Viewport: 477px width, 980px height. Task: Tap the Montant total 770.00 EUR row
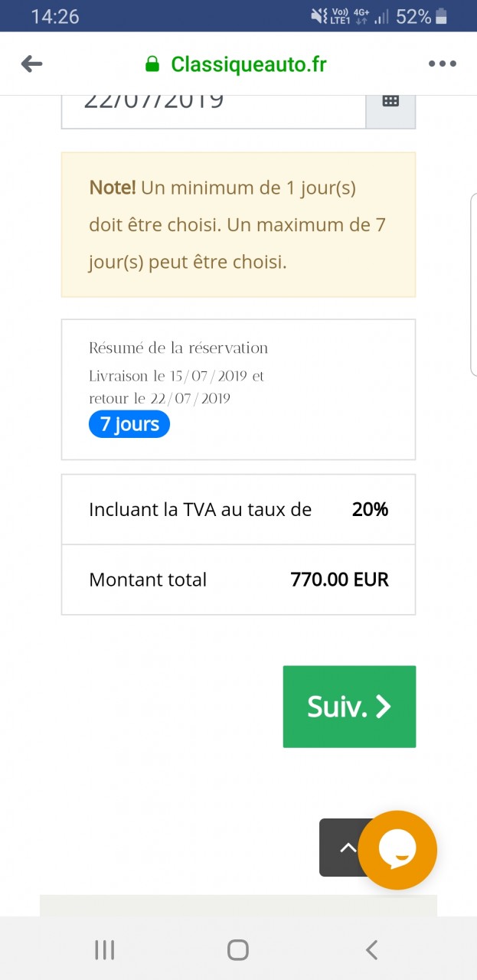tap(238, 580)
